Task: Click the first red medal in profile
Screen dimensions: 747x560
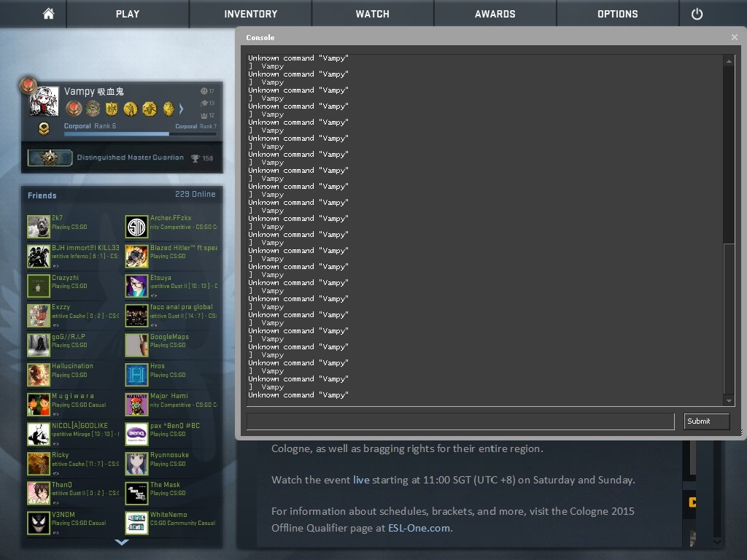Action: [x=74, y=109]
